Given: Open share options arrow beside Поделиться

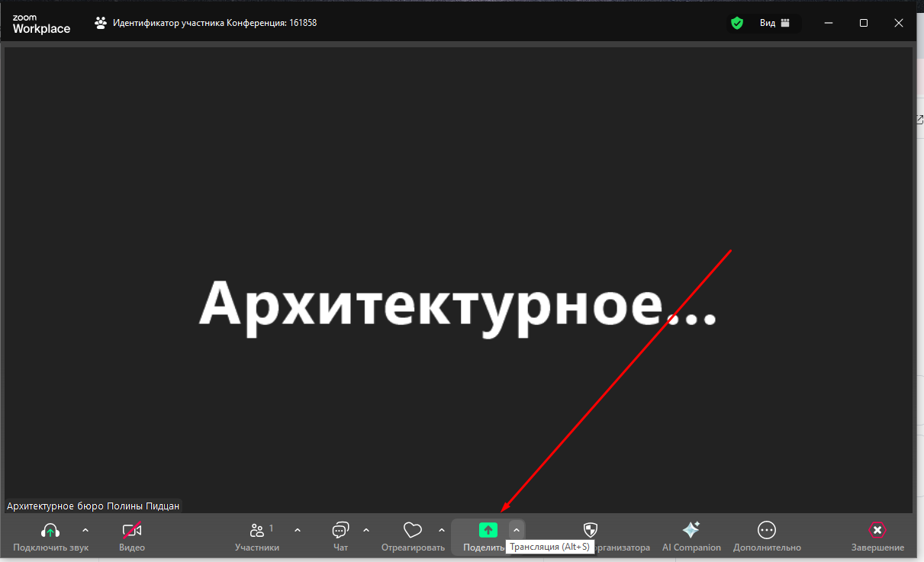Looking at the screenshot, I should point(517,530).
